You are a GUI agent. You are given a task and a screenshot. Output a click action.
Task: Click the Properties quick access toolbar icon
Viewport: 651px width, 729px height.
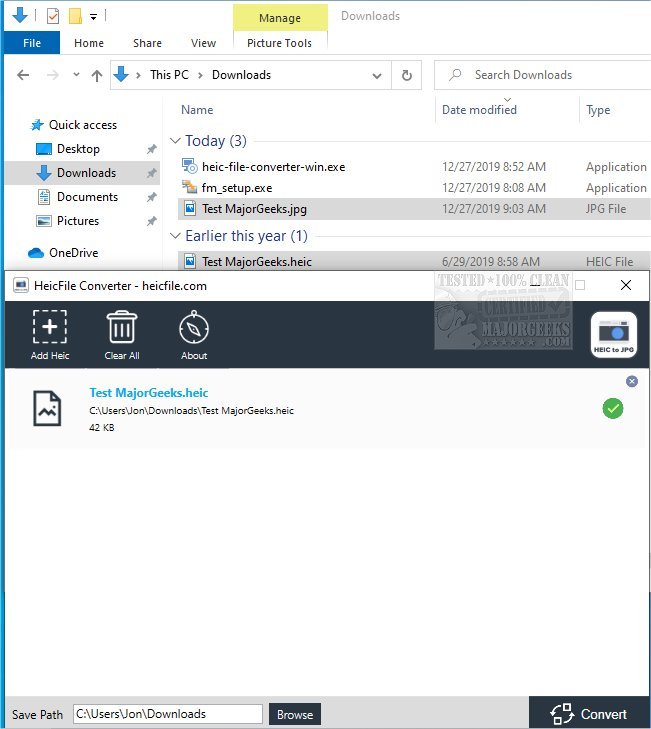point(53,16)
